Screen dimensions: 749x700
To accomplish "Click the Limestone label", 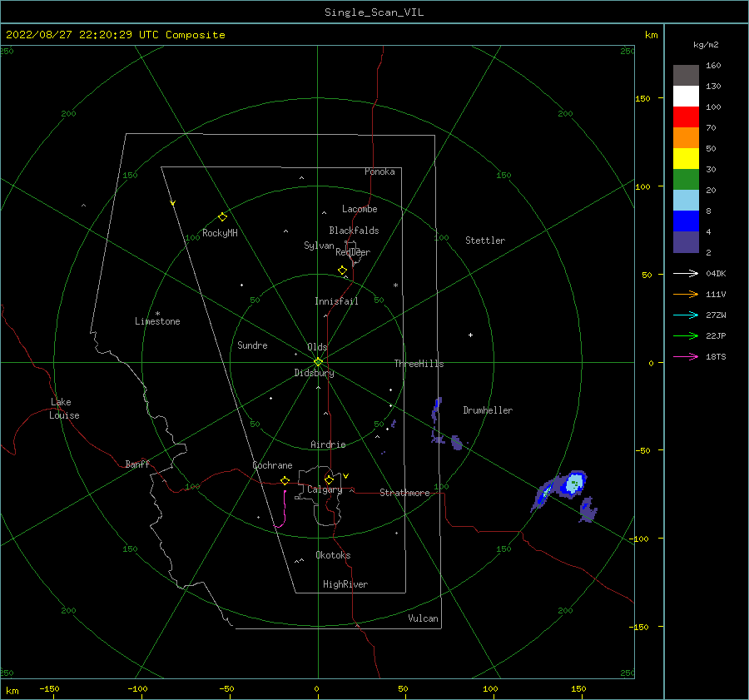I will click(157, 321).
